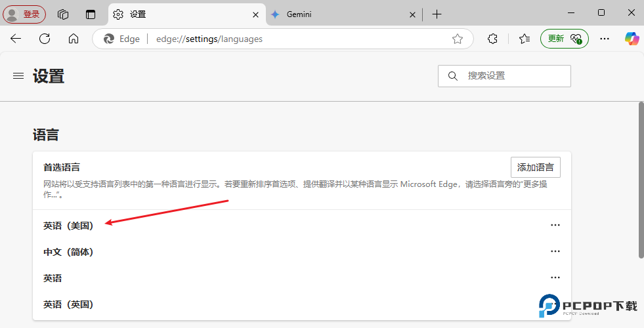Refresh the page with reload icon

(45, 39)
